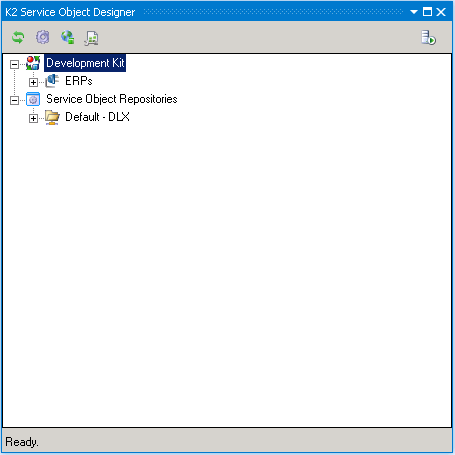
Task: Open the panel window position dropdown arrow
Action: point(414,12)
